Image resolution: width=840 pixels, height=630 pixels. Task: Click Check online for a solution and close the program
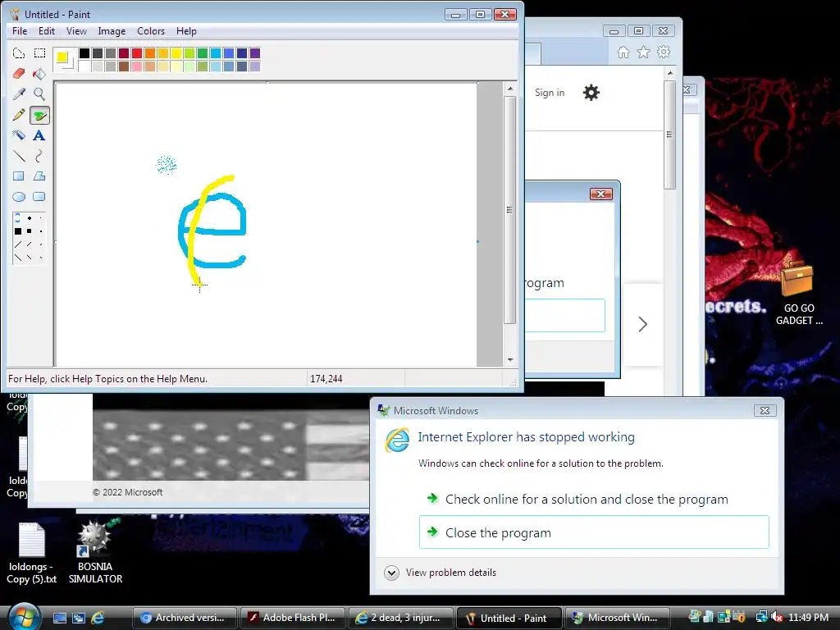tap(594, 500)
